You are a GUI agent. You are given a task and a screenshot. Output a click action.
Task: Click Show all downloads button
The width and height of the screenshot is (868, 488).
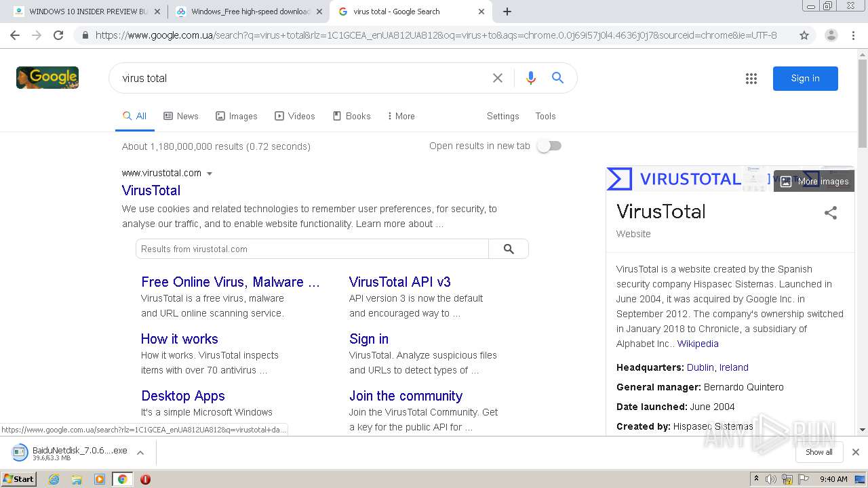pyautogui.click(x=818, y=452)
